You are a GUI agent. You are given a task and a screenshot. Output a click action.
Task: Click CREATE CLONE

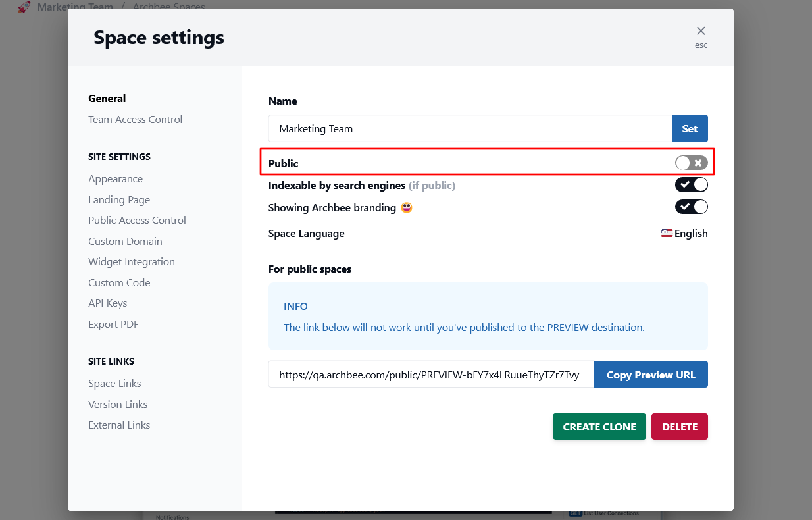pyautogui.click(x=599, y=426)
